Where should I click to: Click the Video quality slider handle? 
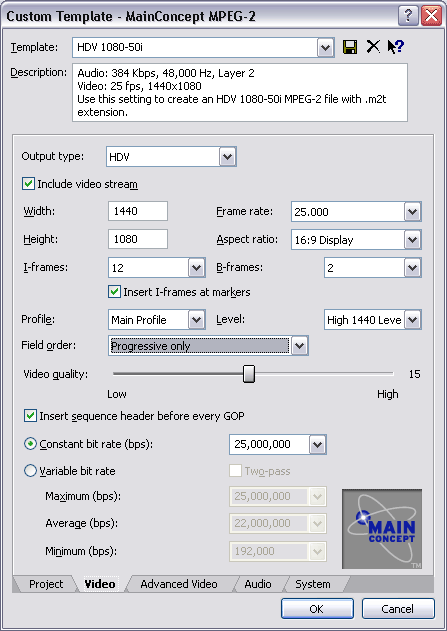[x=249, y=374]
